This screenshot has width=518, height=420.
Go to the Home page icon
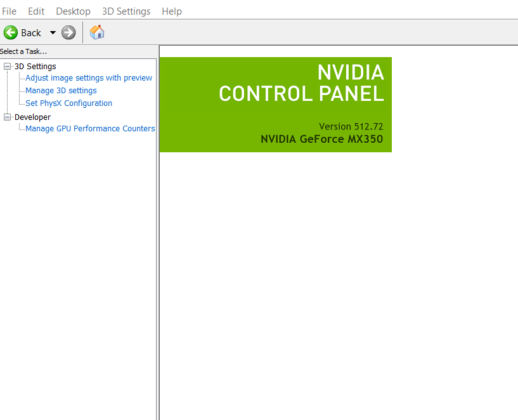point(97,32)
